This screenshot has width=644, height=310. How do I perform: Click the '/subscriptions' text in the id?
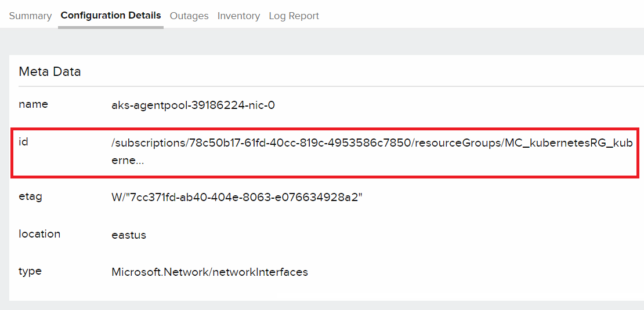point(149,144)
